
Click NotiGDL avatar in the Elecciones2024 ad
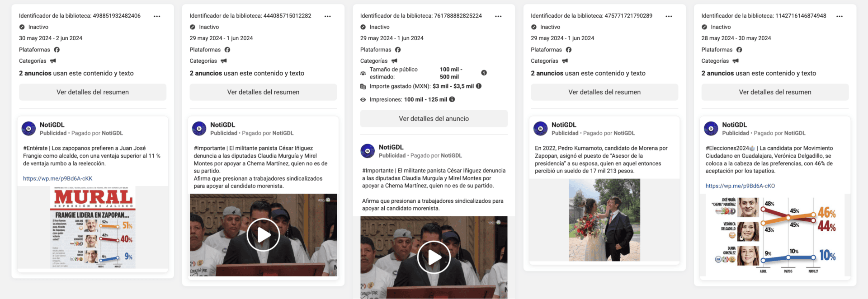[x=711, y=129]
